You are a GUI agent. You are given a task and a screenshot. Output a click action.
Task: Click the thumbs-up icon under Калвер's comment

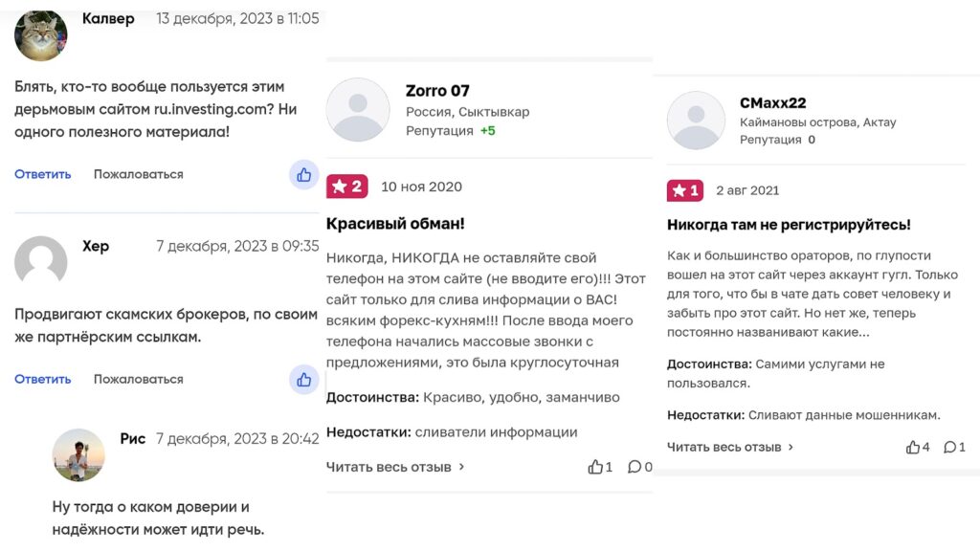(x=303, y=175)
